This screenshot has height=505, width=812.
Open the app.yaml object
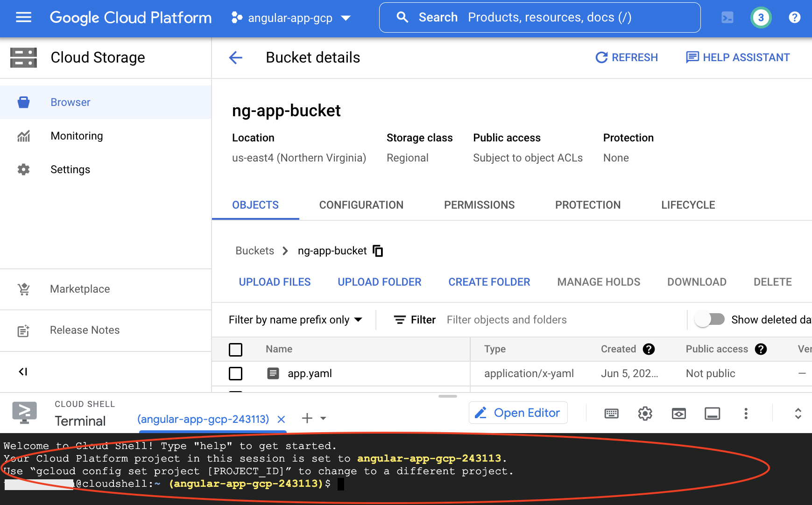tap(310, 373)
